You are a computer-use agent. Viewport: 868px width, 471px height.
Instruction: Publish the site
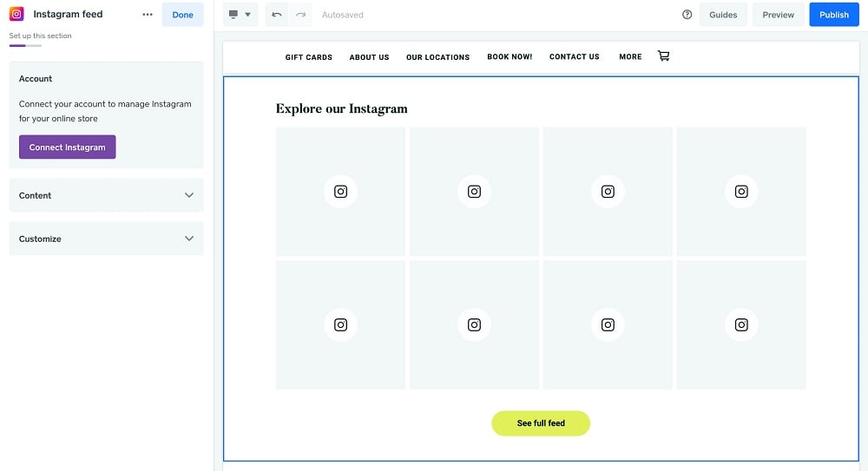[833, 15]
